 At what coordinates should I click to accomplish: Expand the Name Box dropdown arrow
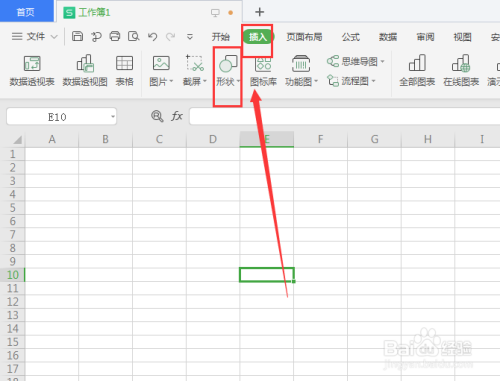(x=113, y=117)
